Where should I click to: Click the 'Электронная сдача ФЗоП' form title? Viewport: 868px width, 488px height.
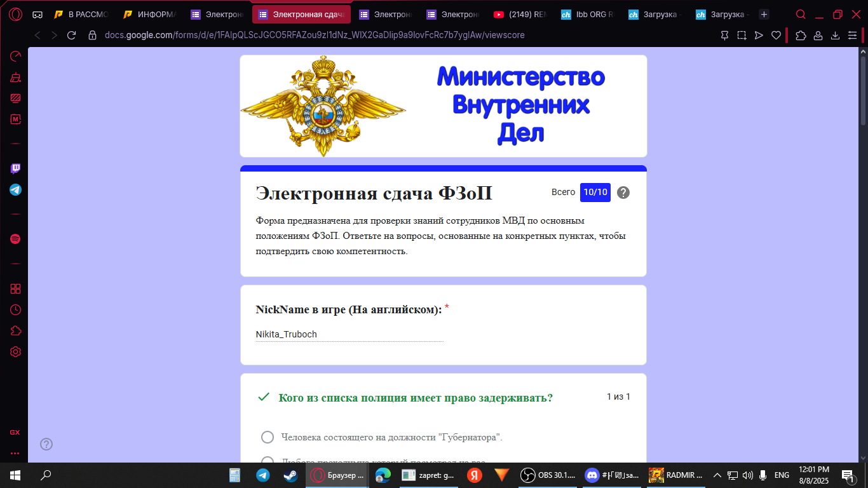tap(374, 194)
